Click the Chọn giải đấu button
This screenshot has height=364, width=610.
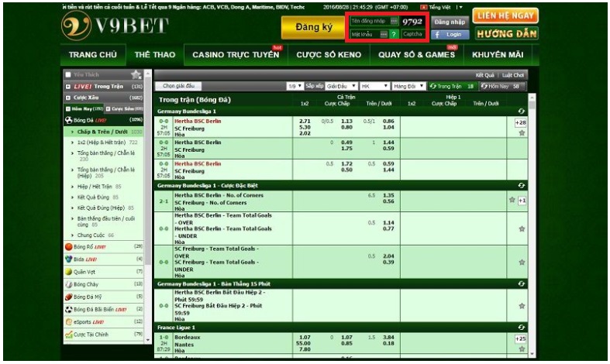coord(178,86)
